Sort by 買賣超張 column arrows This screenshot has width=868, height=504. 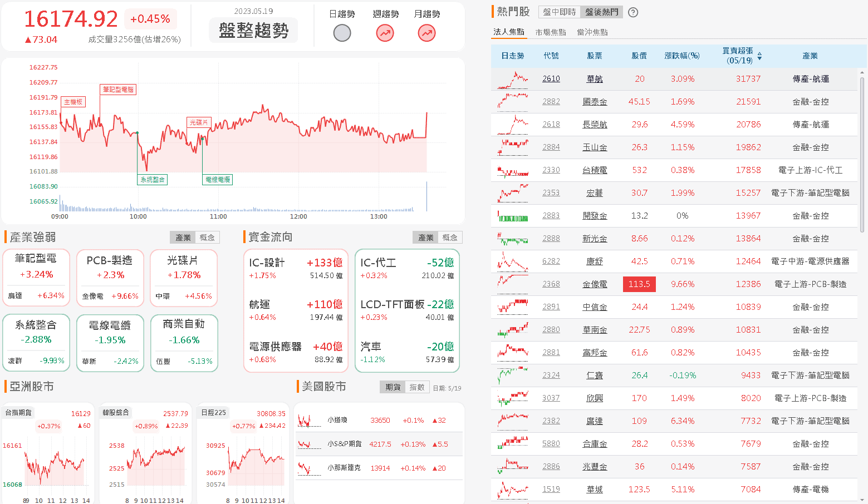pos(759,56)
